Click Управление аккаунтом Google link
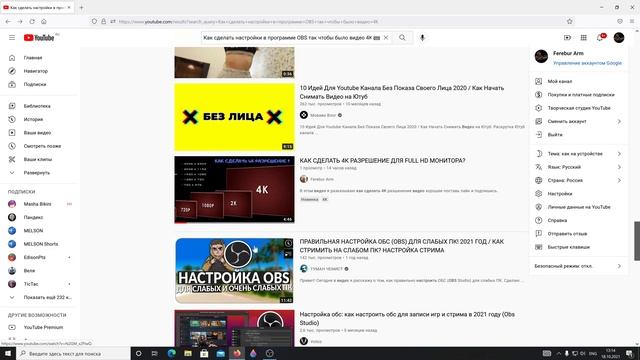 pyautogui.click(x=587, y=63)
